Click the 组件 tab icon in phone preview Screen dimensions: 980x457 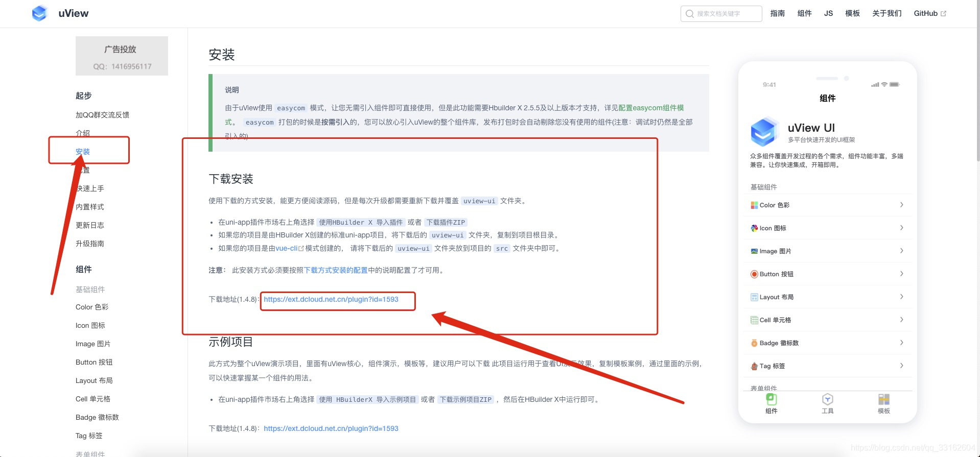pyautogui.click(x=772, y=399)
